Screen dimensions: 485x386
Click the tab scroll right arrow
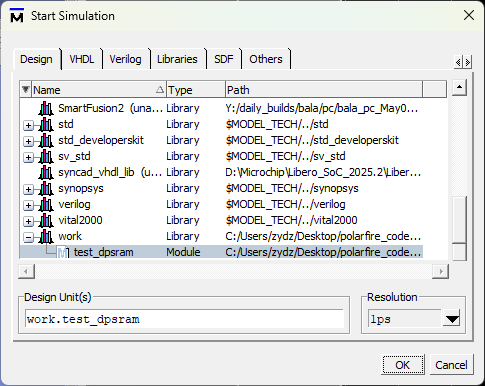point(468,62)
